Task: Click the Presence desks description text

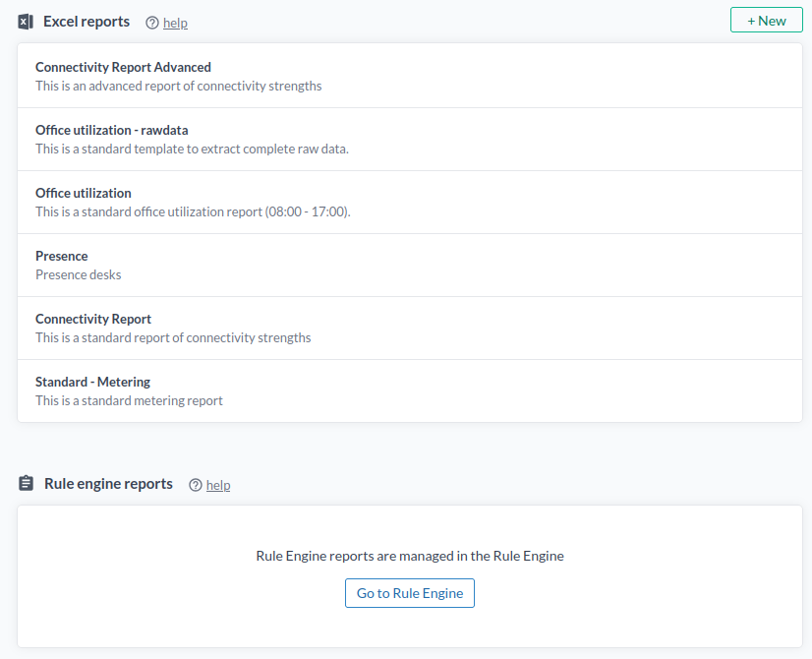Action: pyautogui.click(x=78, y=274)
